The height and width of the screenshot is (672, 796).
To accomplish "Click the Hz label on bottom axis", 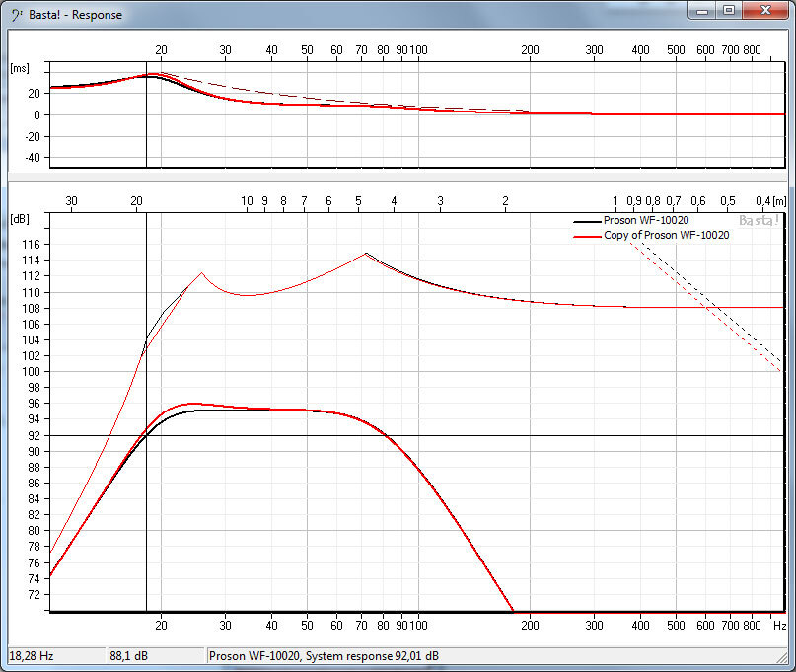I will [780, 626].
